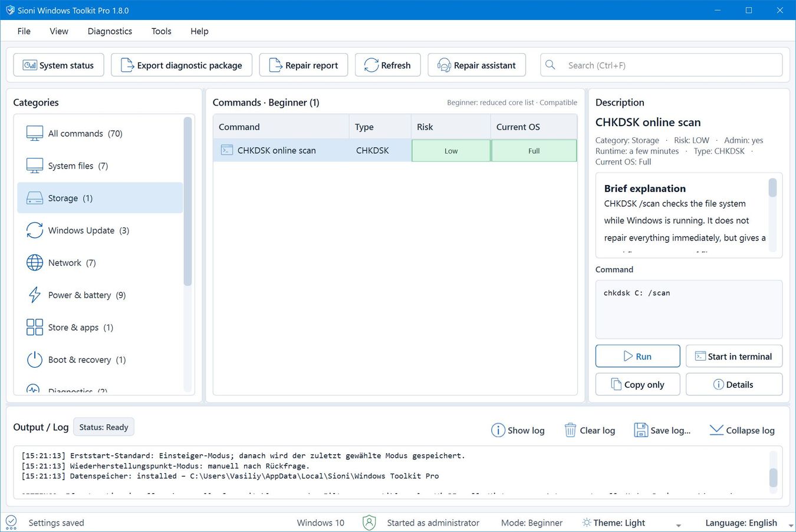Click the Theme sun icon in status bar
796x532 pixels.
587,523
